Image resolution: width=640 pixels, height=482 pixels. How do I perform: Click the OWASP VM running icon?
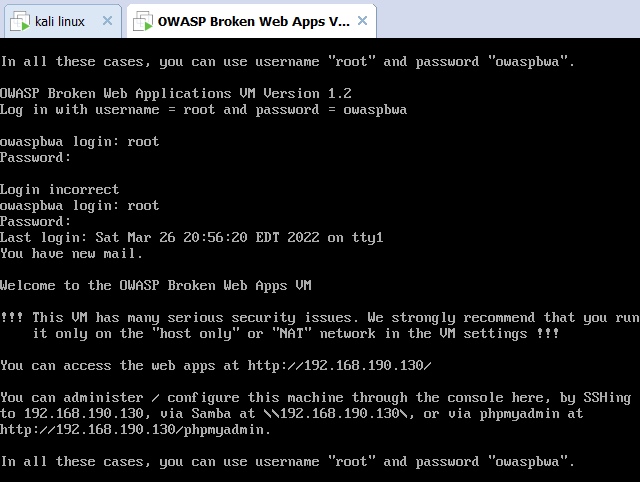click(x=143, y=21)
